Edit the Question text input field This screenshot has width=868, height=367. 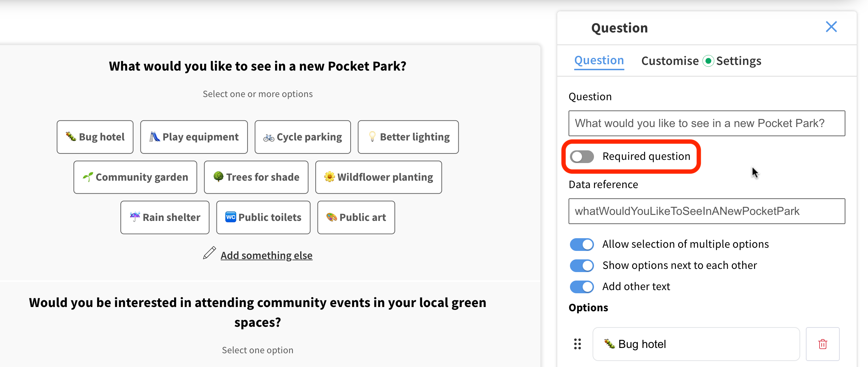[x=707, y=123]
